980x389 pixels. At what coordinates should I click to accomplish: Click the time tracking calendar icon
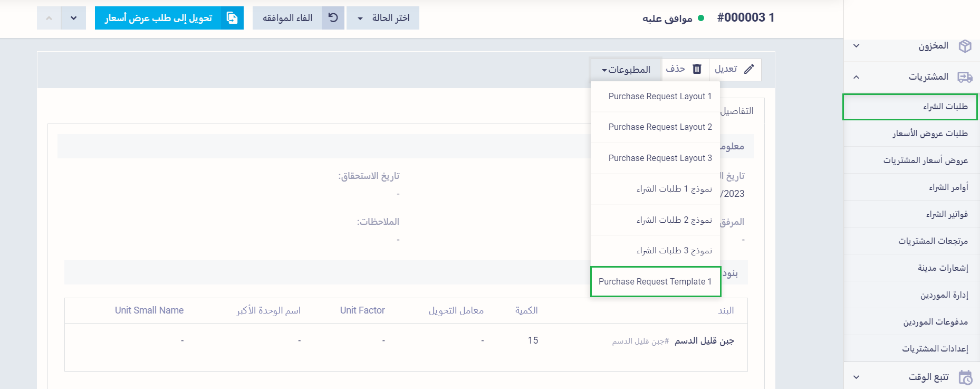coord(965,377)
